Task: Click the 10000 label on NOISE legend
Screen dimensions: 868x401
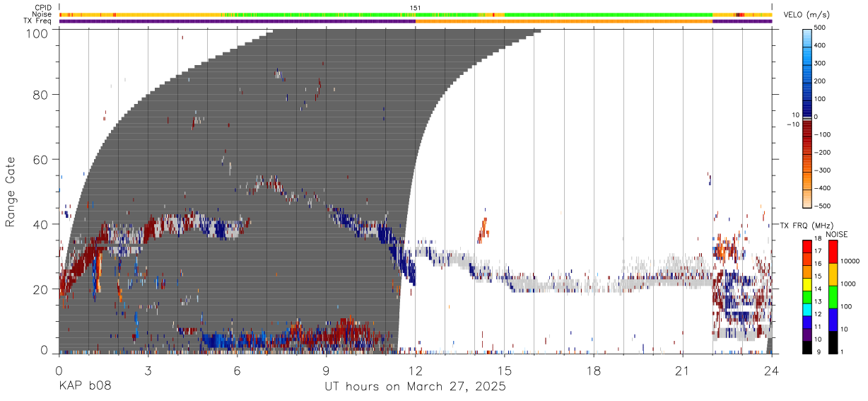Action: pos(851,262)
